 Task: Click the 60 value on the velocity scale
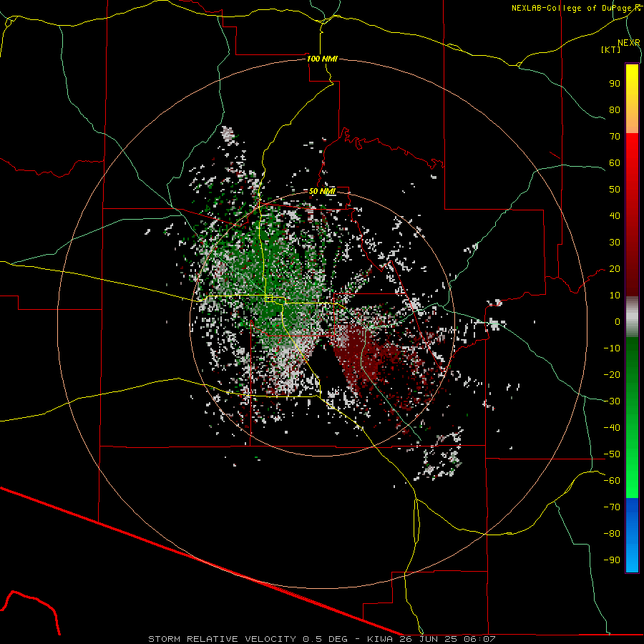pos(615,163)
